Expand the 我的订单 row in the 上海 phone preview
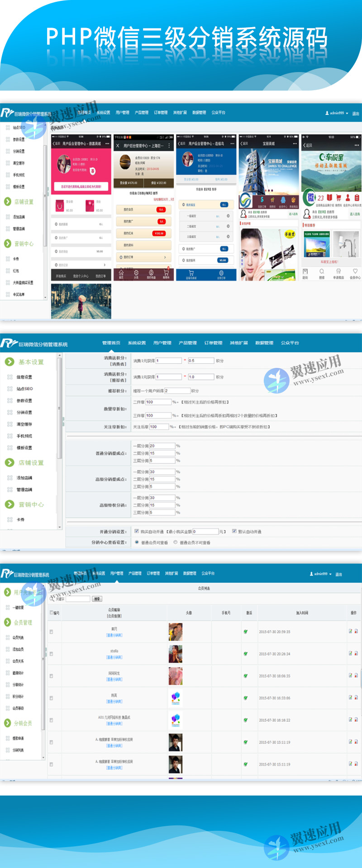Viewport: 362px width, 868px height. pyautogui.click(x=143, y=257)
